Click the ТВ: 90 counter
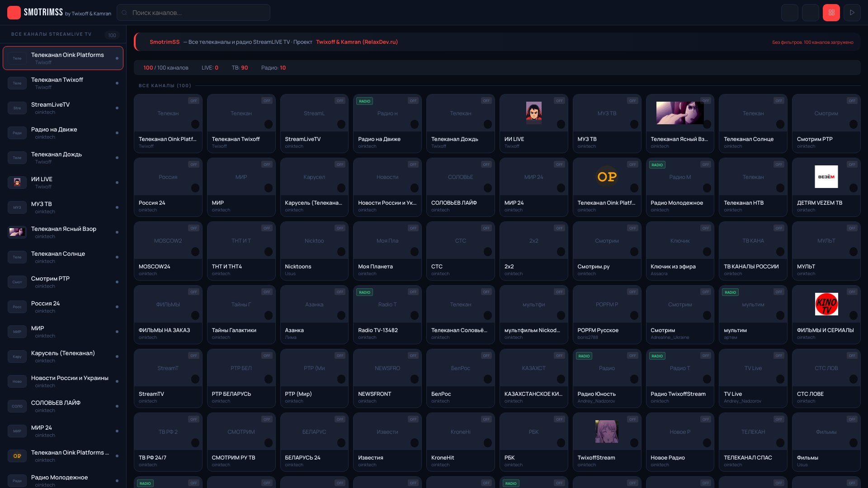Screen dimensions: 868x488 (x=240, y=68)
